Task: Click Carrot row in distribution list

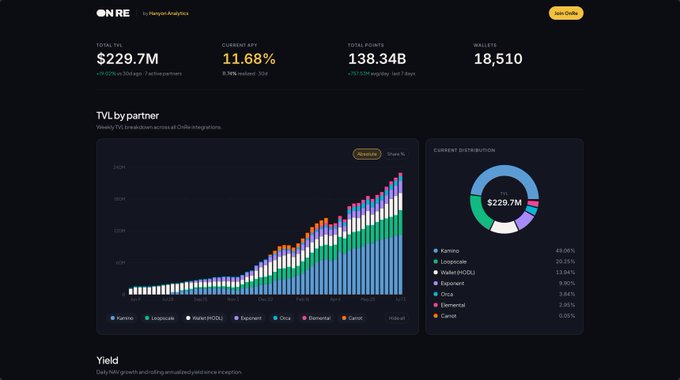Action: pos(504,316)
